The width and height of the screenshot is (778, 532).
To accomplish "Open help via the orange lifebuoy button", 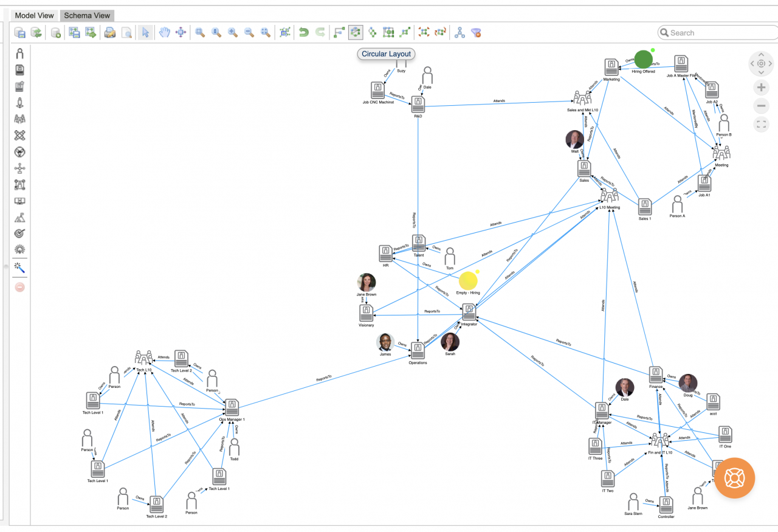I will point(734,478).
